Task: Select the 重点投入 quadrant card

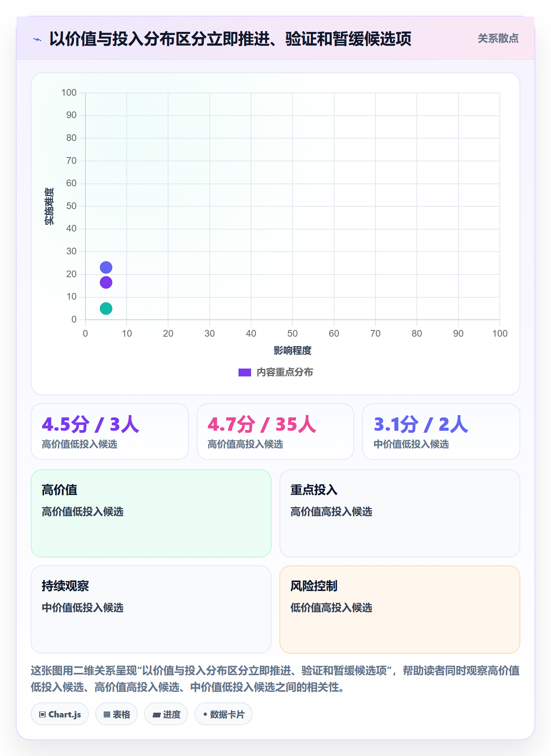Action: pos(400,513)
